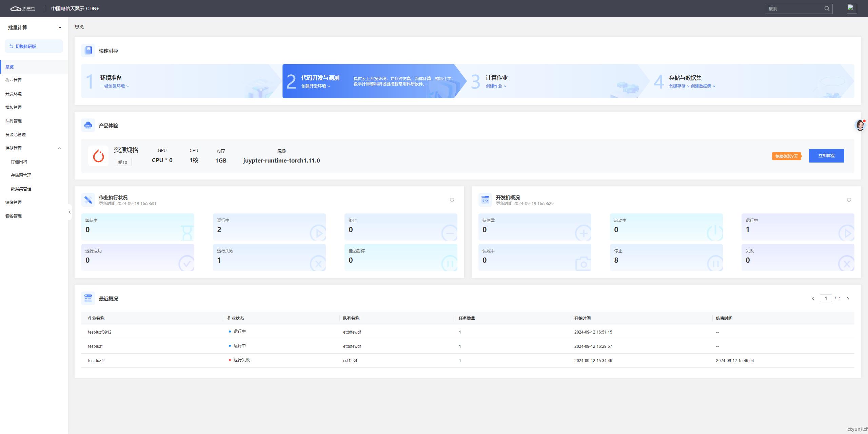Click the 切换科研版 button
The width and height of the screenshot is (868, 434).
pyautogui.click(x=34, y=46)
